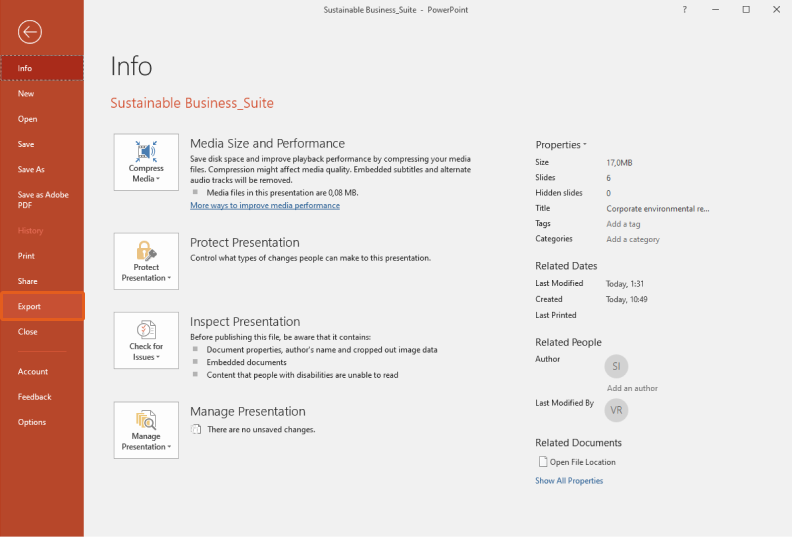Click the presentation name Sustainable Business_Suite heading
Viewport: 792px width, 537px height.
pos(192,103)
